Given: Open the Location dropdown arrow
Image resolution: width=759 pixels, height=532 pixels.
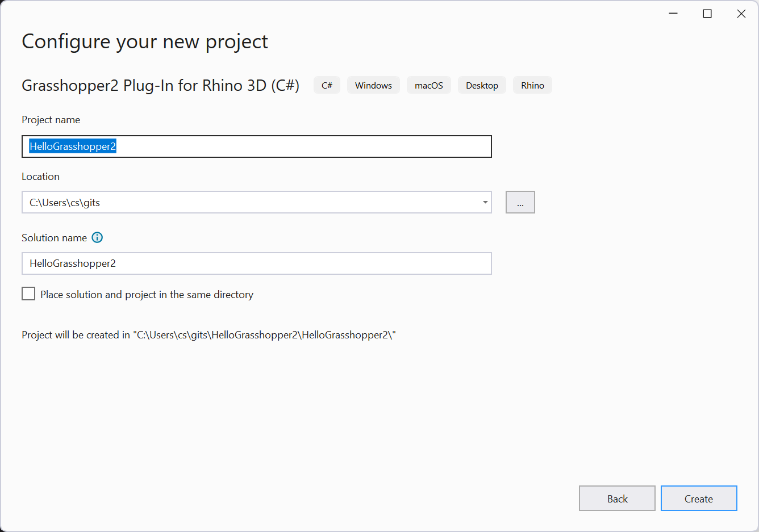Looking at the screenshot, I should pyautogui.click(x=485, y=202).
